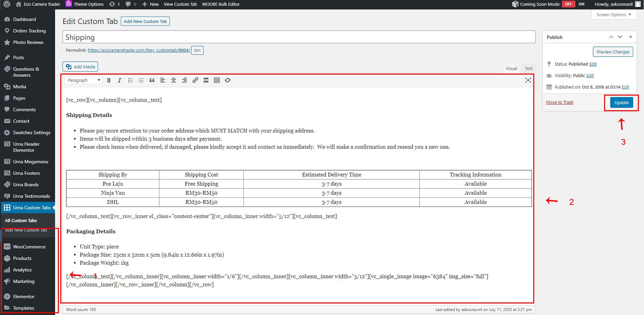Expand the Screen Options panel

613,15
